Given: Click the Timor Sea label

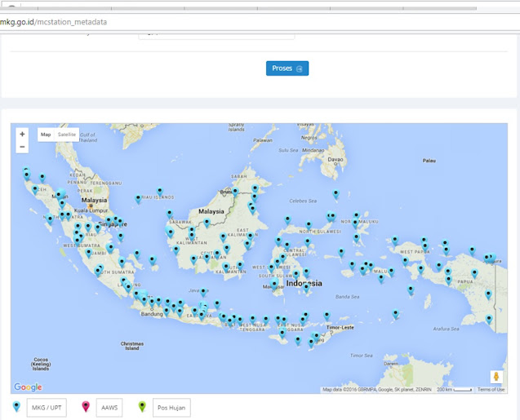Looking at the screenshot, I should [361, 356].
